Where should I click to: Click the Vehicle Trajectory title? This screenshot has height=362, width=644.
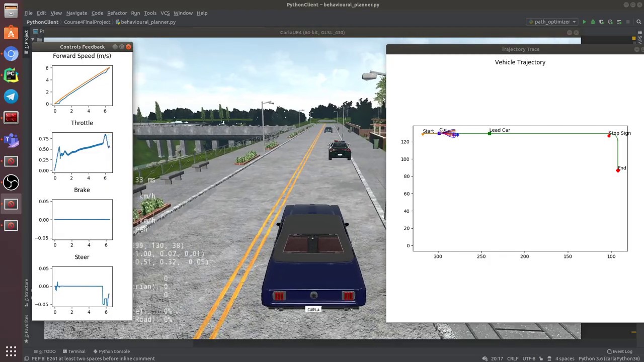520,62
